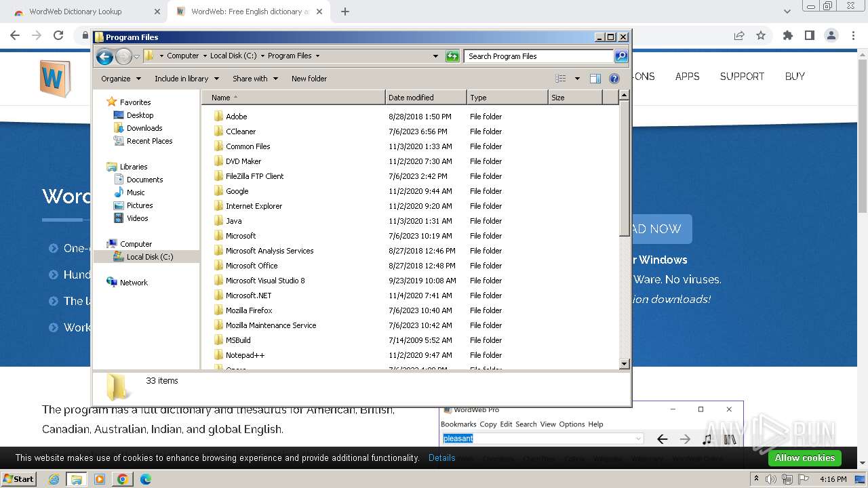Viewport: 868px width, 488px height.
Task: Select the Mozilla Firefox folder
Action: tap(249, 310)
